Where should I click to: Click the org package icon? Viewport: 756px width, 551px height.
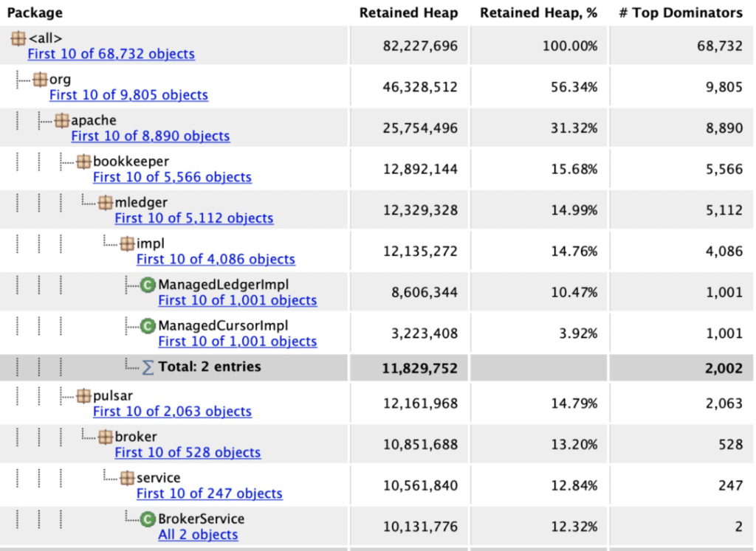point(40,79)
